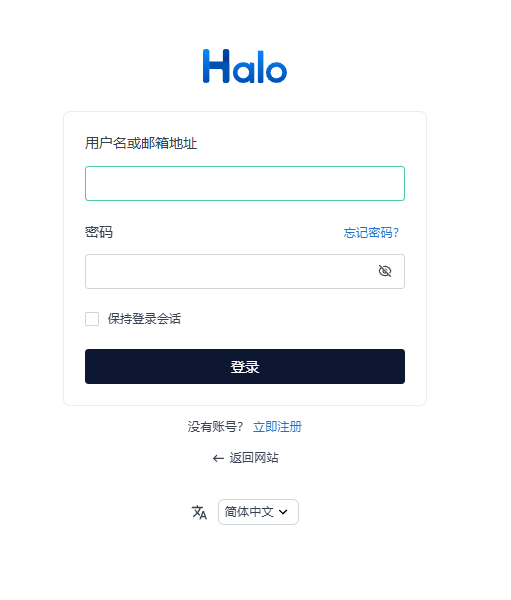Click the left arrow beside 返回网站
The image size is (511, 600).
(x=218, y=458)
